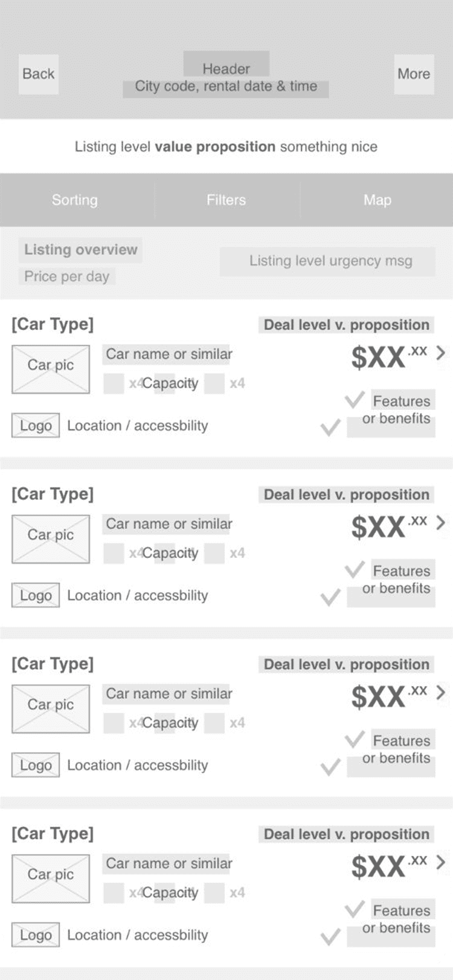Click the third listing's supplier Logo

click(x=36, y=764)
